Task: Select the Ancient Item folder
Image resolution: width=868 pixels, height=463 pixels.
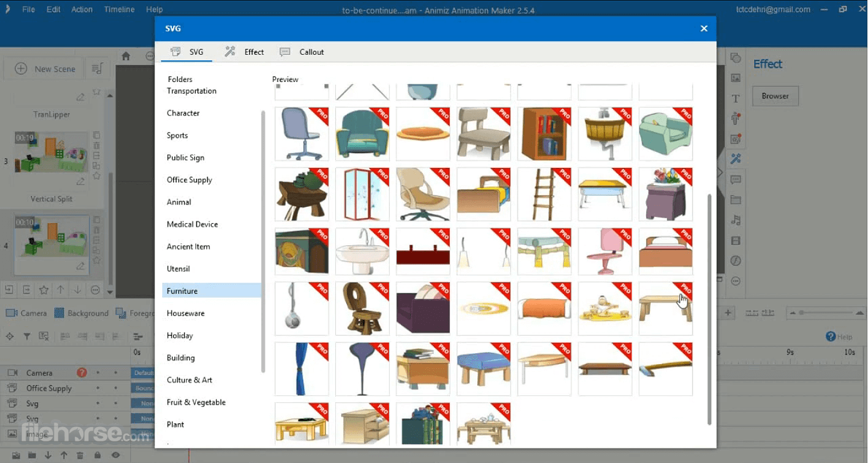Action: click(x=189, y=247)
